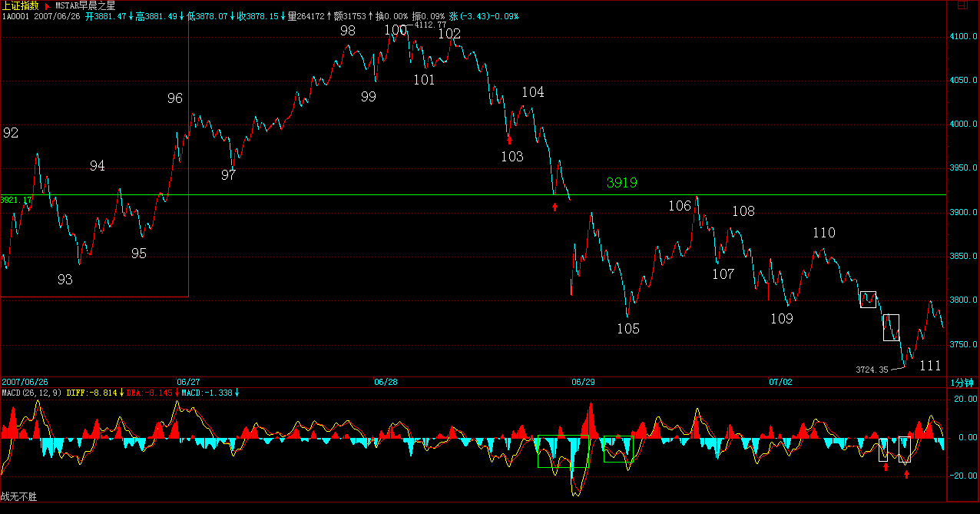Select the large green box in the MACD panel
Image resolution: width=980 pixels, height=514 pixels.
[563, 451]
